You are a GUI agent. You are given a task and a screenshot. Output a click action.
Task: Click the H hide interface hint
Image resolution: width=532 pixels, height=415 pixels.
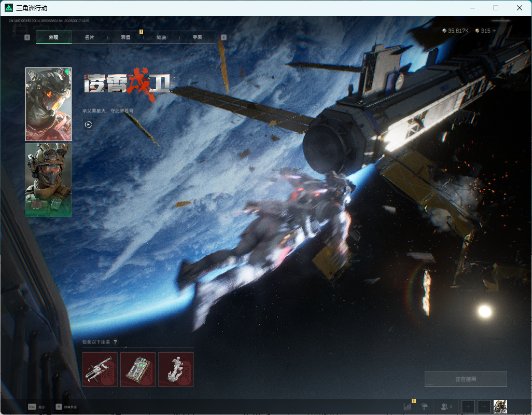click(66, 407)
